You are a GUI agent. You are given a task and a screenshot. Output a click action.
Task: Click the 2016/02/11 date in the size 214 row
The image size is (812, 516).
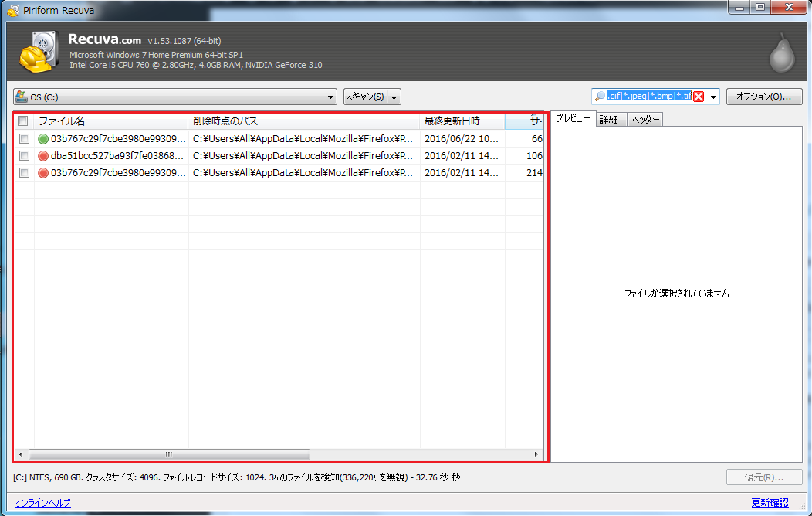[x=462, y=173]
